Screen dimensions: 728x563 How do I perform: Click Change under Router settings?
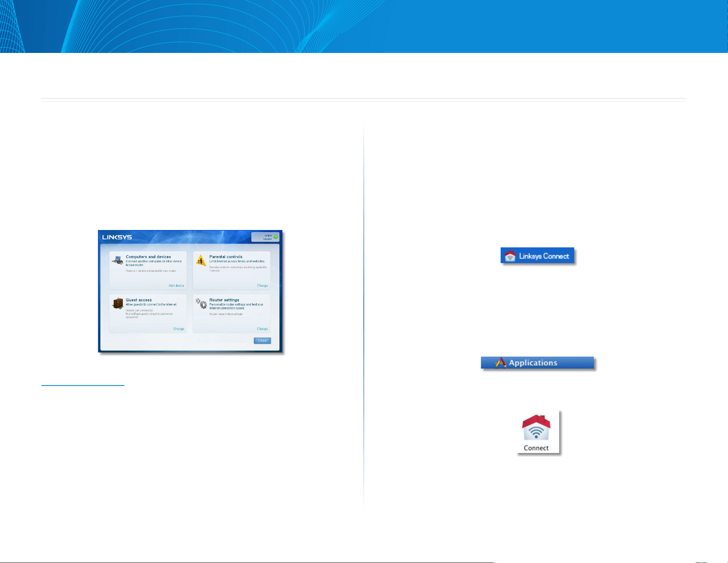click(263, 329)
